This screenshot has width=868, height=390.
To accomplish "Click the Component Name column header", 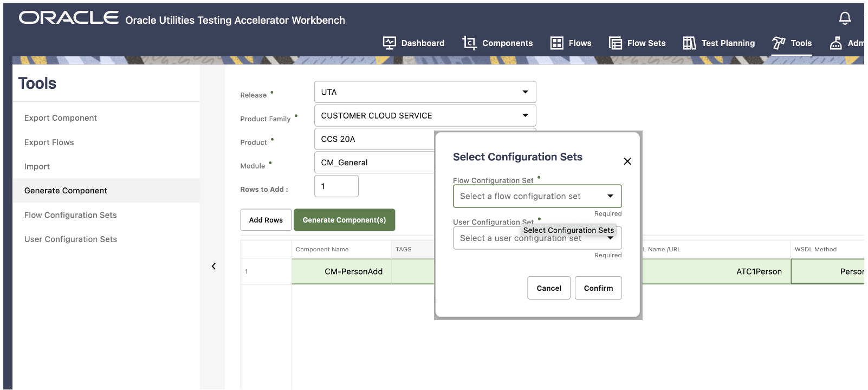I will pos(341,249).
